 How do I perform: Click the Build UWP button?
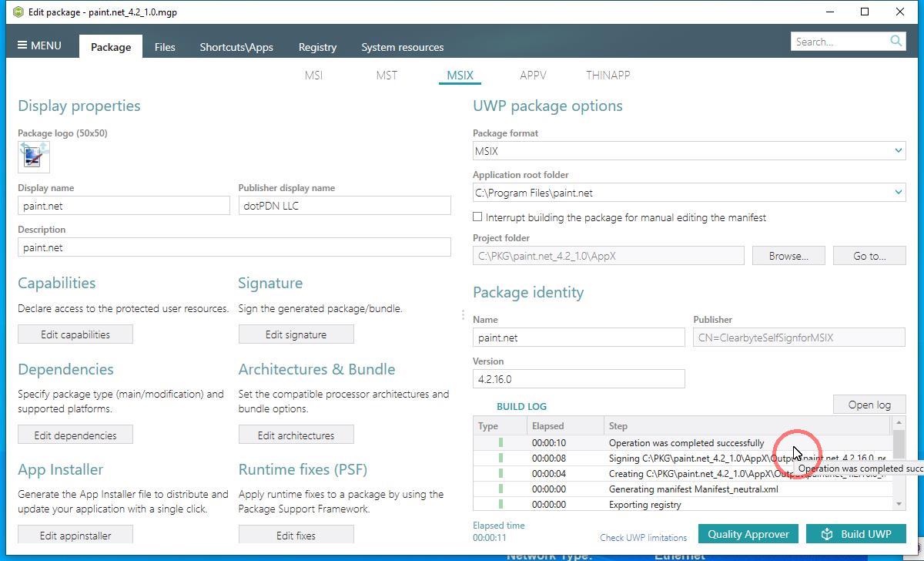click(x=855, y=534)
